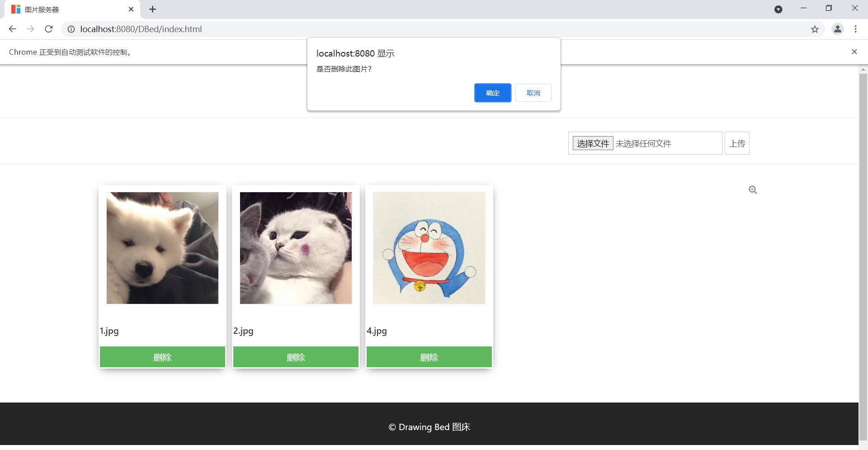Close the Chrome window
The height and width of the screenshot is (450, 868).
coord(854,8)
